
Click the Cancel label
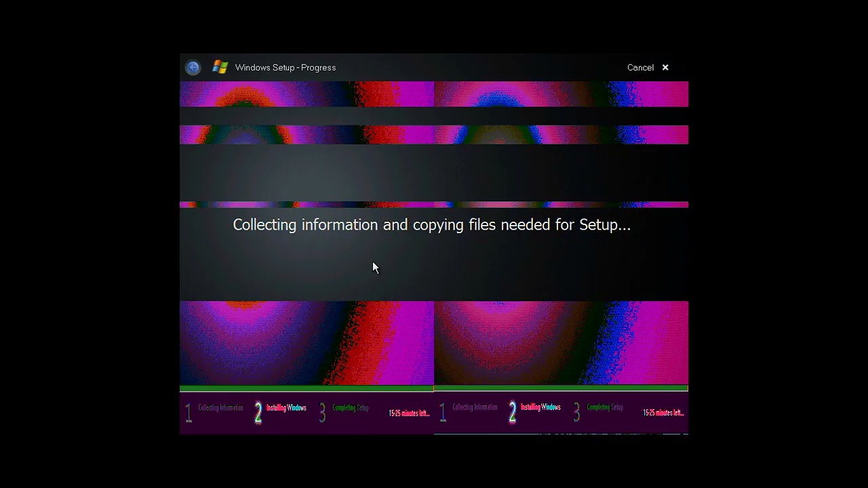coord(640,68)
